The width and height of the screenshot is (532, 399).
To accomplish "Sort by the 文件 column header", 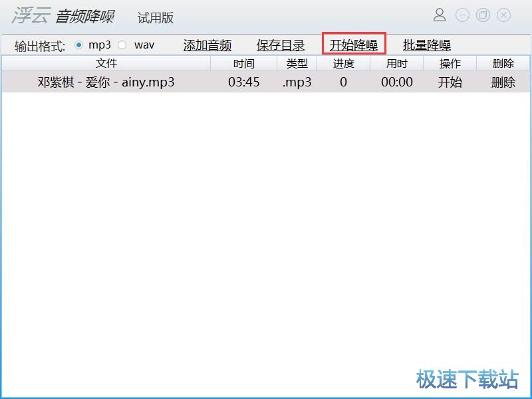I will coord(106,63).
